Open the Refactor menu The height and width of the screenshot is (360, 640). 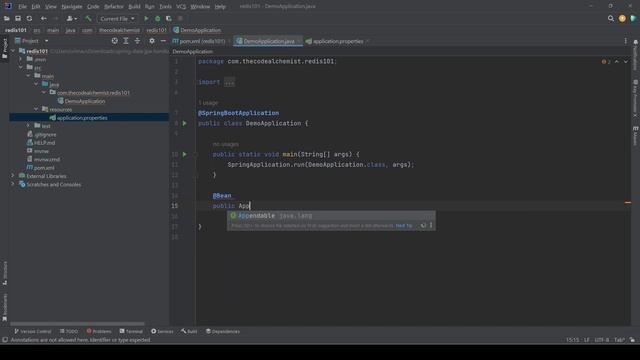click(x=114, y=7)
